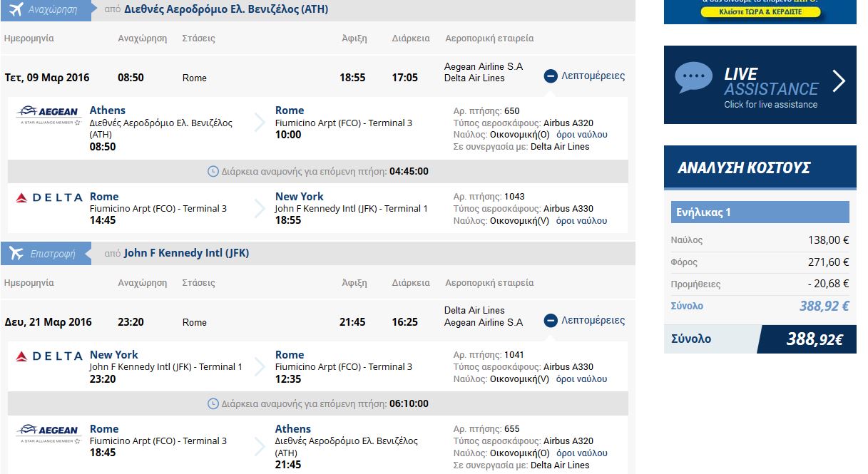Click the clock icon beside the 06:10:00 layover
The width and height of the screenshot is (868, 474).
coord(213,404)
